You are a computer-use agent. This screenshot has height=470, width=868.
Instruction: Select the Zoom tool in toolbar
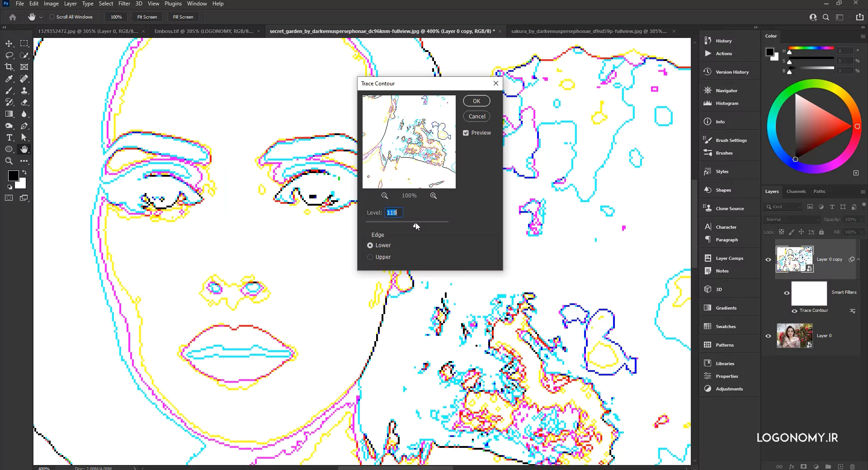[9, 161]
